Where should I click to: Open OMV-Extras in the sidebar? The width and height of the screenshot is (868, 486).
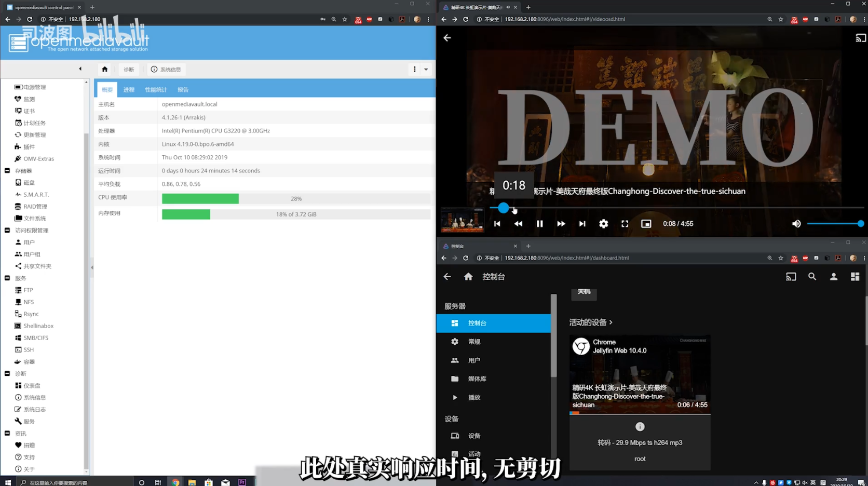34,159
